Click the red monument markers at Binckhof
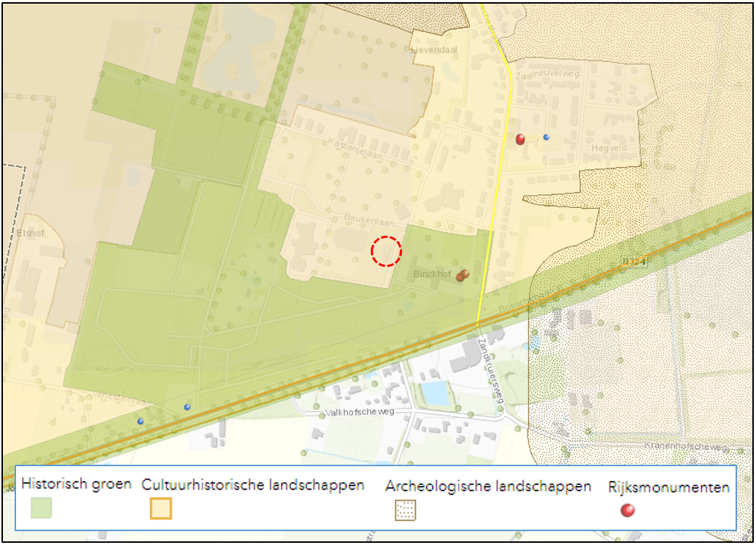 [463, 275]
